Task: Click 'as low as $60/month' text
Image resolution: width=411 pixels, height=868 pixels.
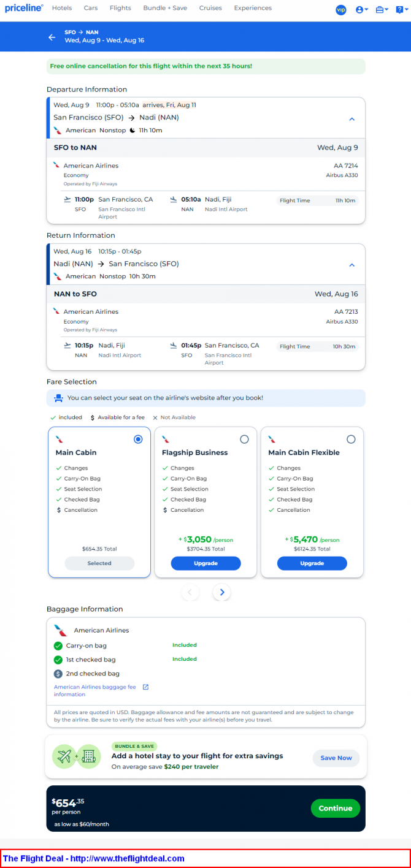Action: [82, 824]
